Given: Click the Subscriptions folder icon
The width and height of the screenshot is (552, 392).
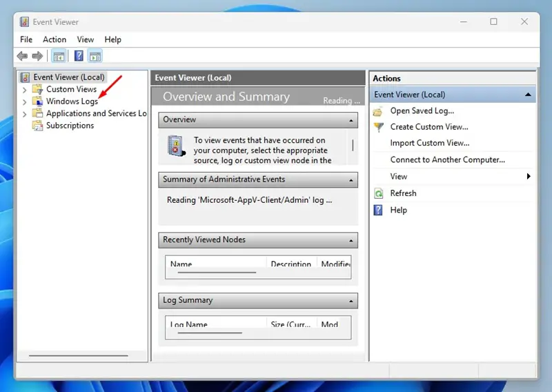Looking at the screenshot, I should pos(38,126).
